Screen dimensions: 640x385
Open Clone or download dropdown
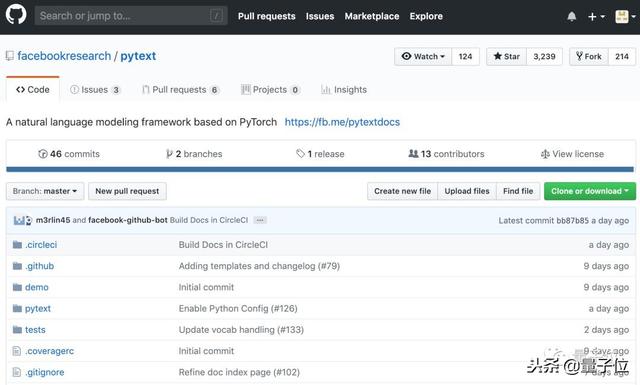(590, 191)
